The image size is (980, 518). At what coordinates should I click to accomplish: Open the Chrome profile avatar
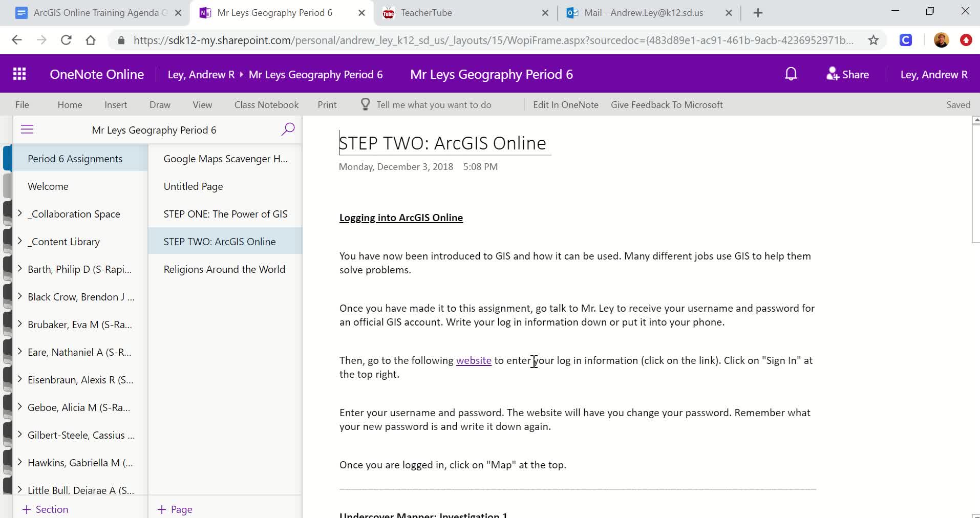pyautogui.click(x=941, y=40)
